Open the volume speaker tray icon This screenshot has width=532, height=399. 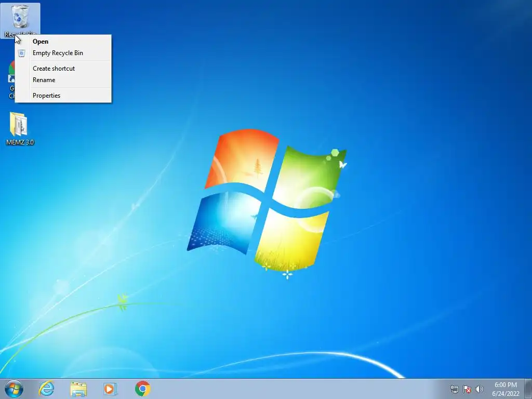480,389
